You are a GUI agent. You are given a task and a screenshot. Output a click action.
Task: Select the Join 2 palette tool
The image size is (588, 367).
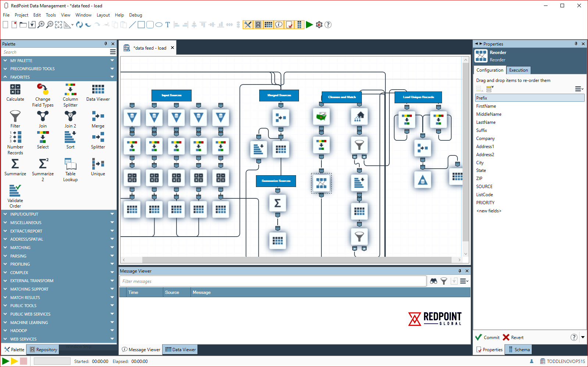(70, 119)
